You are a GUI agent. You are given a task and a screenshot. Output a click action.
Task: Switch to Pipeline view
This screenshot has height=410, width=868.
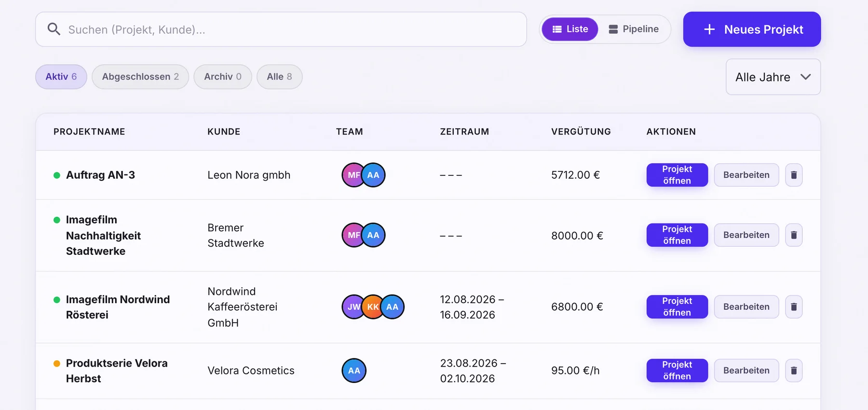point(634,29)
